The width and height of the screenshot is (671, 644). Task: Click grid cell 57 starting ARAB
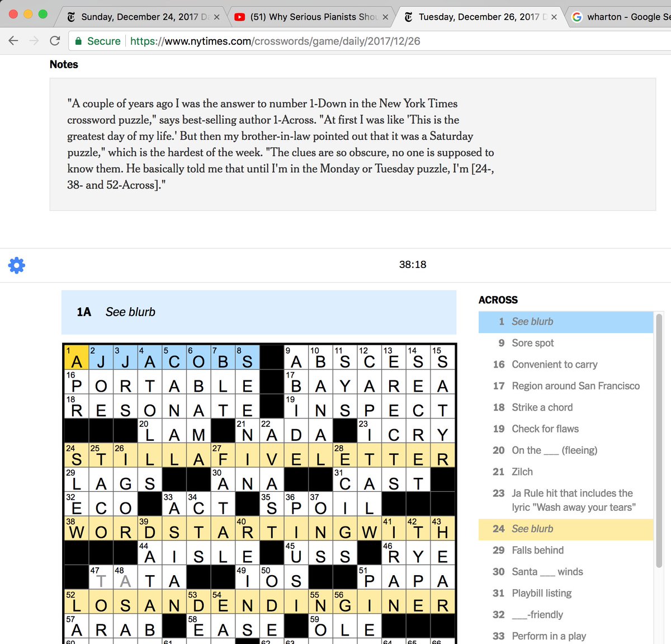pyautogui.click(x=77, y=626)
